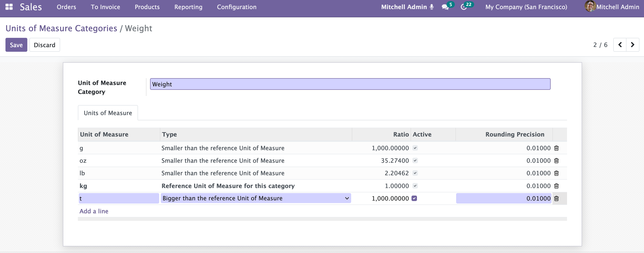Open the company switcher My Company (San Francisco)

pos(526,7)
